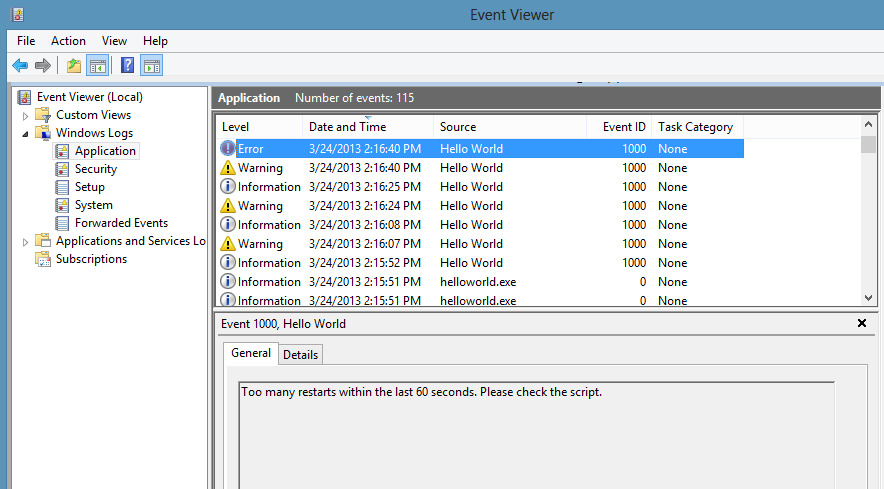Viewport: 884px width, 489px height.
Task: Open the Action menu
Action: click(x=68, y=41)
